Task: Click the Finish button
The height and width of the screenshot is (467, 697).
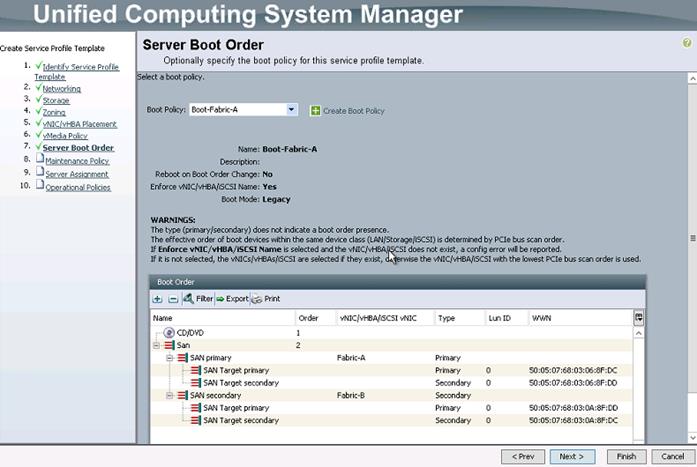Action: pos(626,456)
